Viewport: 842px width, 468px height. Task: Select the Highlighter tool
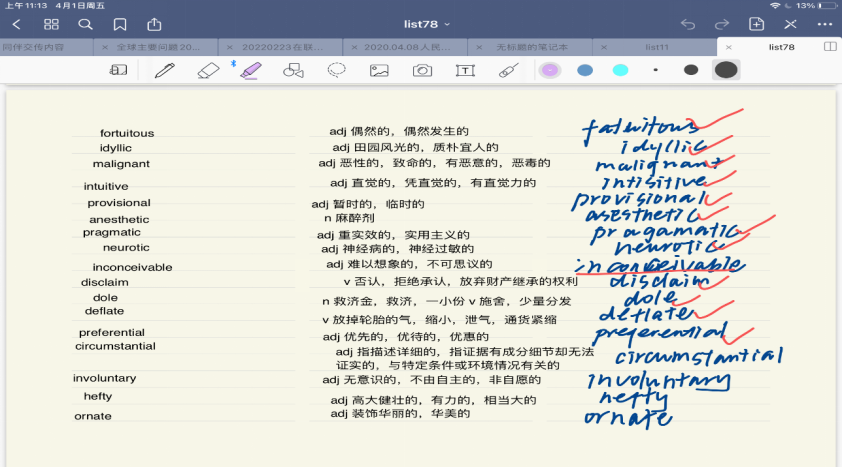tap(250, 70)
